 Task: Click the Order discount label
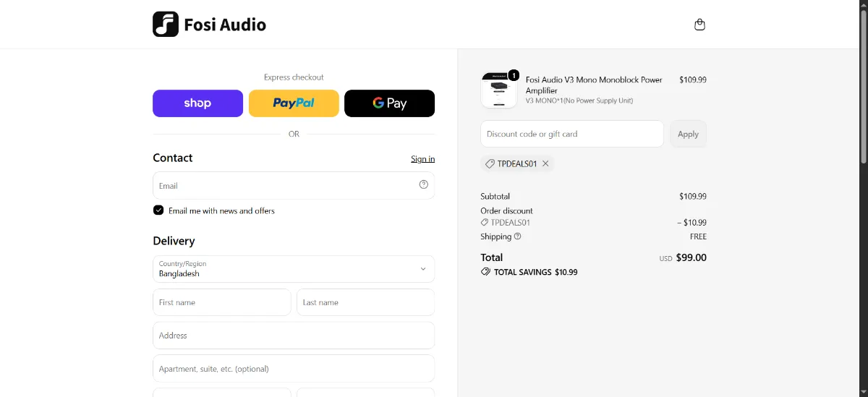click(506, 210)
